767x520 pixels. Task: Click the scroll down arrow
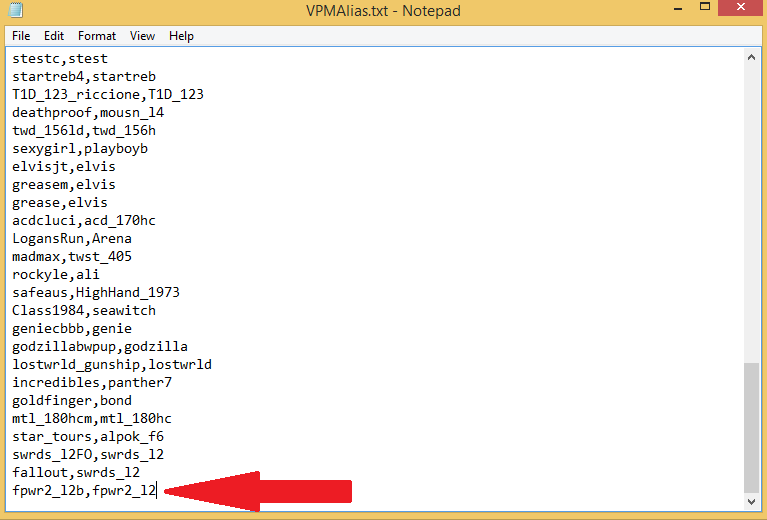tap(751, 501)
